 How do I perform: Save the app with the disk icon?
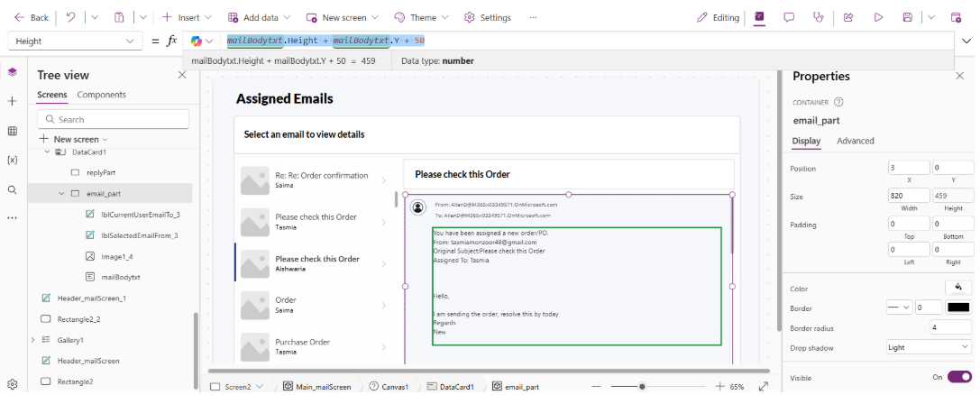coord(908,17)
